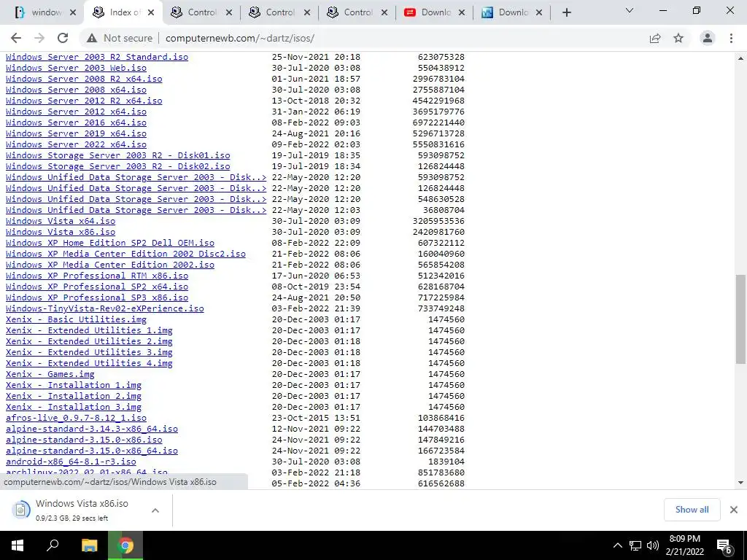The height and width of the screenshot is (560, 747).
Task: Open afros-live_0.9.7-8.12_1.iso link
Action: coord(76,418)
